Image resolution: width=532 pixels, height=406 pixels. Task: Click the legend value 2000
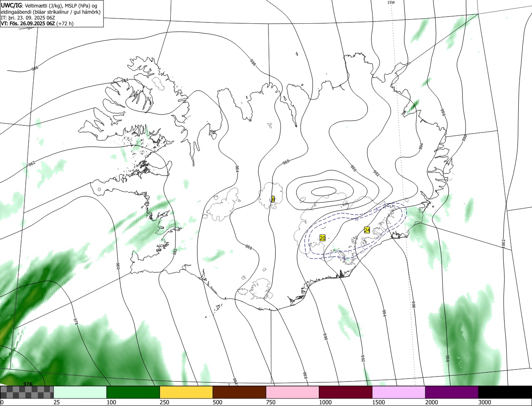[x=431, y=402]
